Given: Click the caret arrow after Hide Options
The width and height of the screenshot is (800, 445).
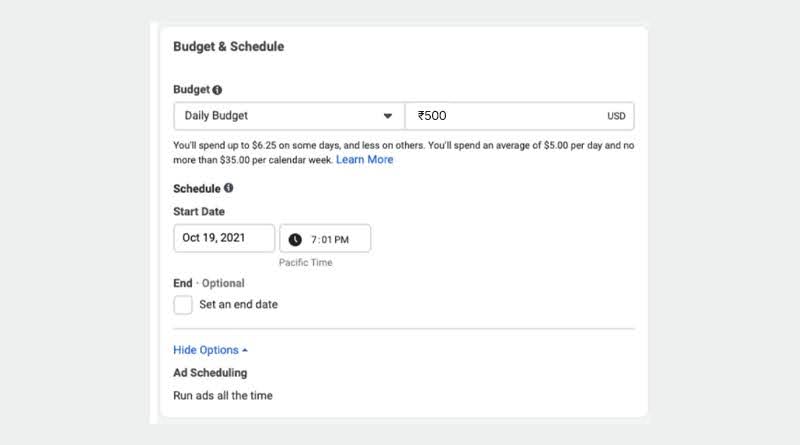Looking at the screenshot, I should 245,350.
